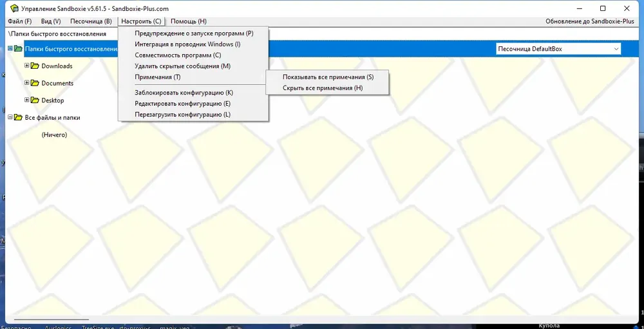Image resolution: width=644 pixels, height=329 pixels.
Task: Select the Desktop tree item
Action: [53, 100]
